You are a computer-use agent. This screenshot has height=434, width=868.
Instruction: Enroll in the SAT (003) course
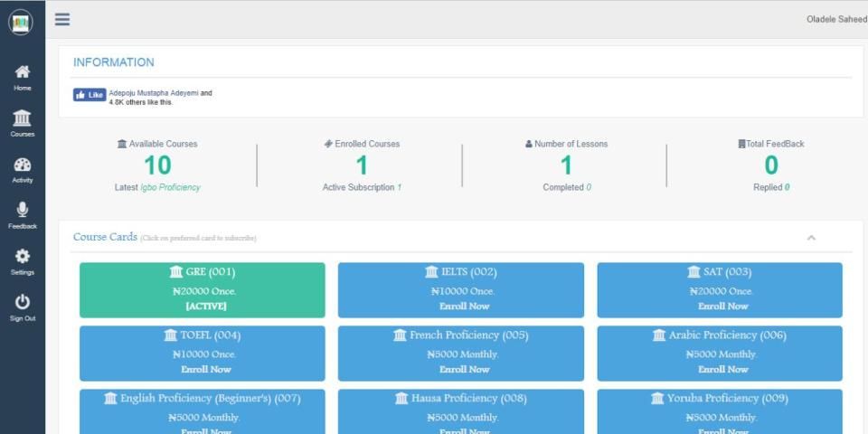719,306
